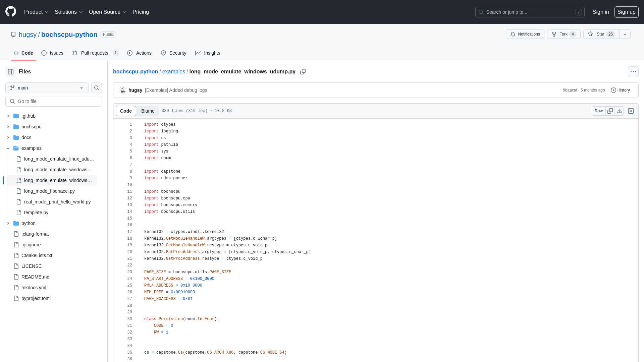
Task: Open the main branch selector dropdown
Action: click(47, 88)
